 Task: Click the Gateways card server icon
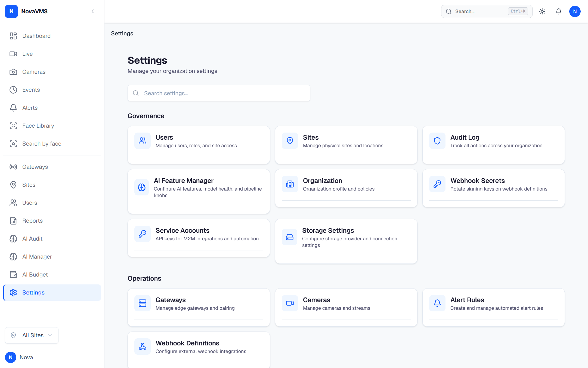[x=143, y=303]
